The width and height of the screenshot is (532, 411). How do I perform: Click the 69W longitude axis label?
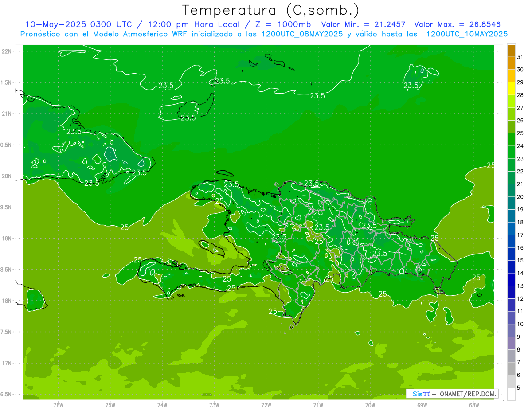tap(422, 405)
